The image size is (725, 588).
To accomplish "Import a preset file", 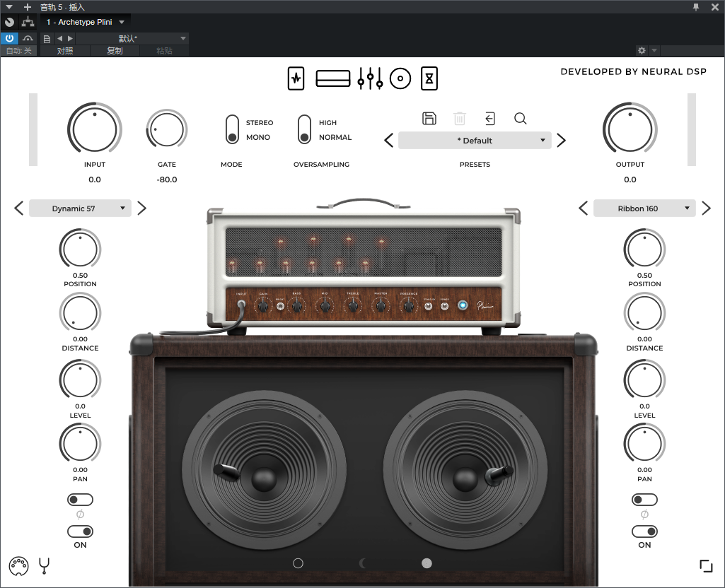I will coord(490,119).
